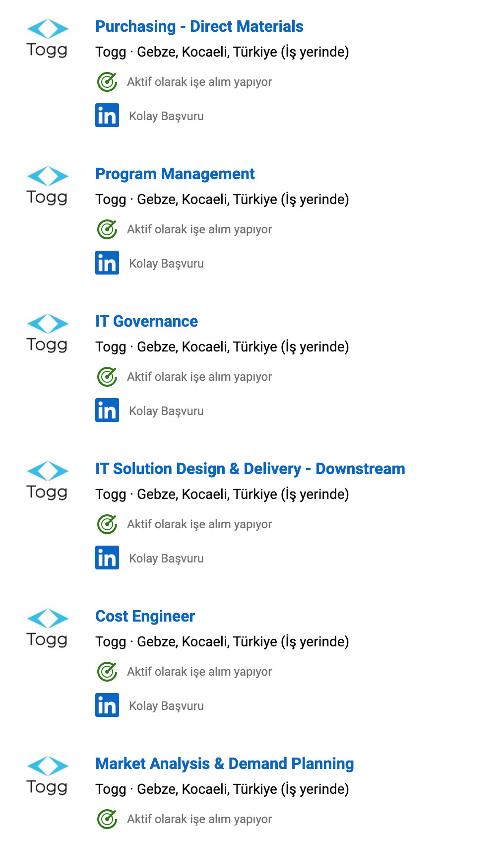Click the LinkedIn icon under Cost Engineer
Image resolution: width=504 pixels, height=841 pixels.
(107, 705)
